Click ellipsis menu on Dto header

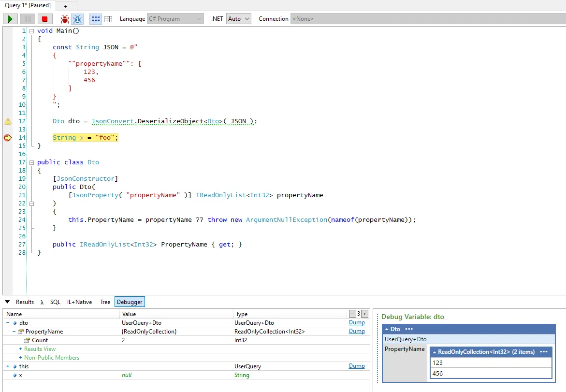pos(409,329)
